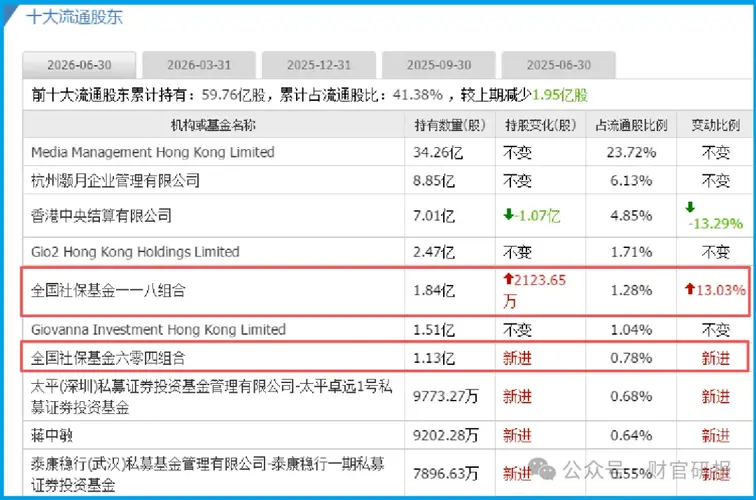Screen dimensions: 756x500
Task: Select the 2026-06-30 tab
Action: [79, 65]
